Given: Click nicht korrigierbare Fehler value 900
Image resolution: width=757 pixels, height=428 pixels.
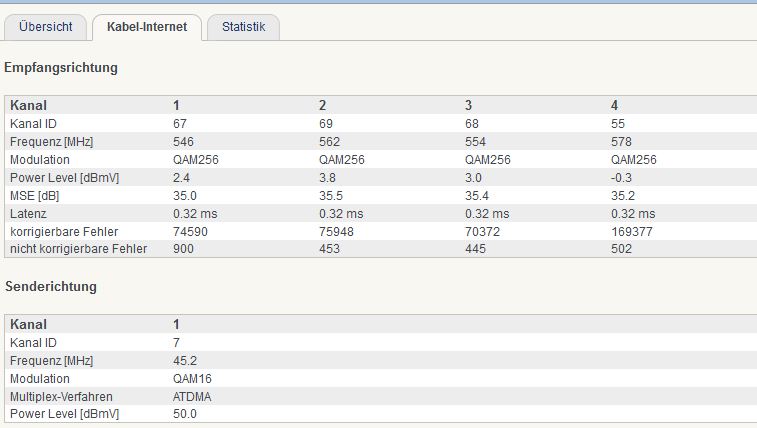Looking at the screenshot, I should [183, 249].
